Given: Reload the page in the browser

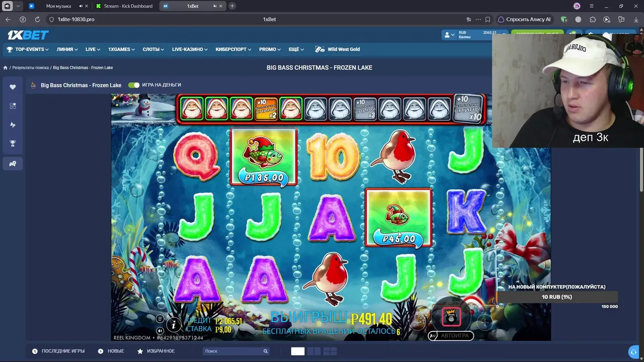Looking at the screenshot, I should pos(37,20).
